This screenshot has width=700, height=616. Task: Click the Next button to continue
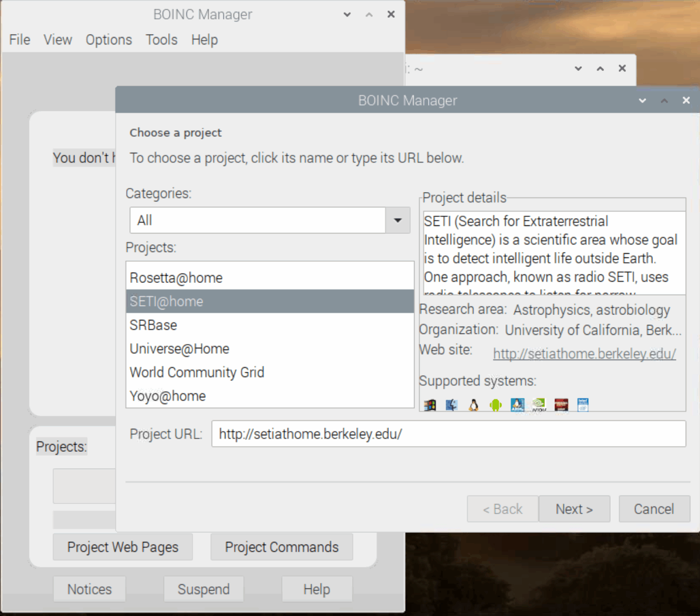(x=574, y=509)
